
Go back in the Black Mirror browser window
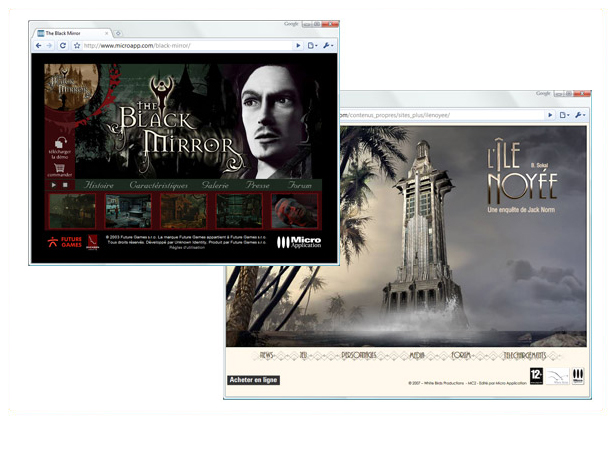[38, 46]
